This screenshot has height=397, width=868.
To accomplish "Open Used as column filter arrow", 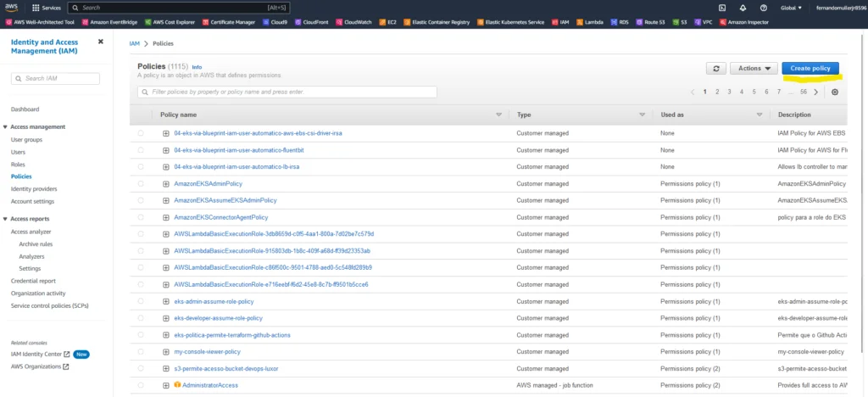I will 759,115.
